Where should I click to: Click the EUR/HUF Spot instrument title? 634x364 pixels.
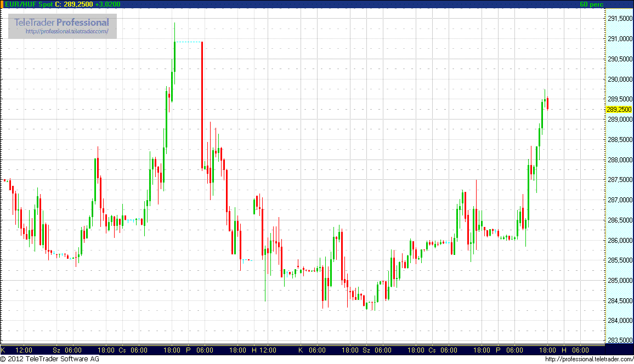(29, 4)
